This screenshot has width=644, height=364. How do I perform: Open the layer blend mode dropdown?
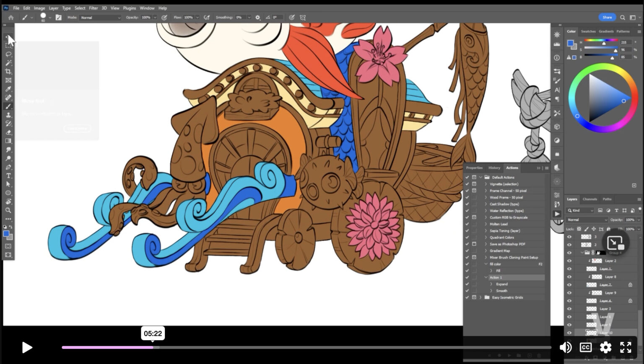coord(587,220)
